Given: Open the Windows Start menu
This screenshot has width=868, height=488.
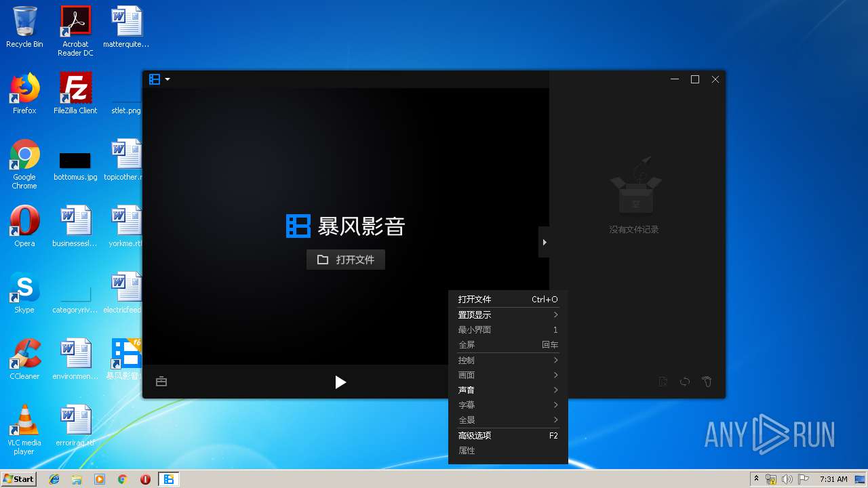Looking at the screenshot, I should pyautogui.click(x=19, y=479).
